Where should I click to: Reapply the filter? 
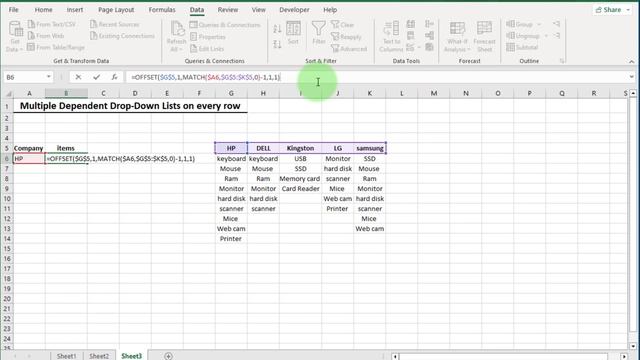click(x=346, y=37)
